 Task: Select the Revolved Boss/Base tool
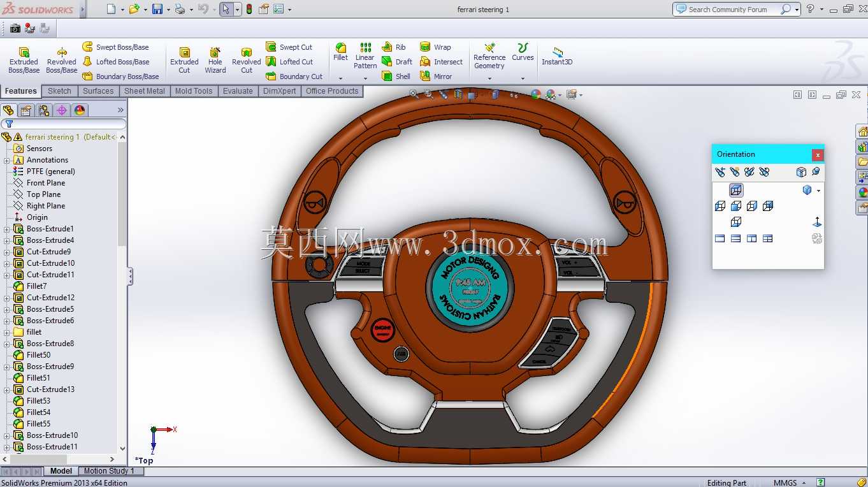click(61, 60)
